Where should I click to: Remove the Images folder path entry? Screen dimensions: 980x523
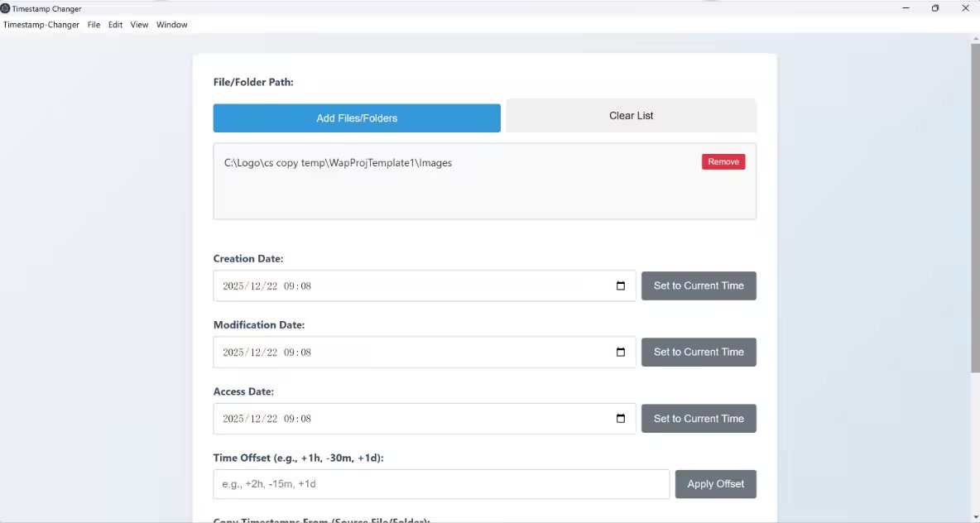tap(723, 162)
